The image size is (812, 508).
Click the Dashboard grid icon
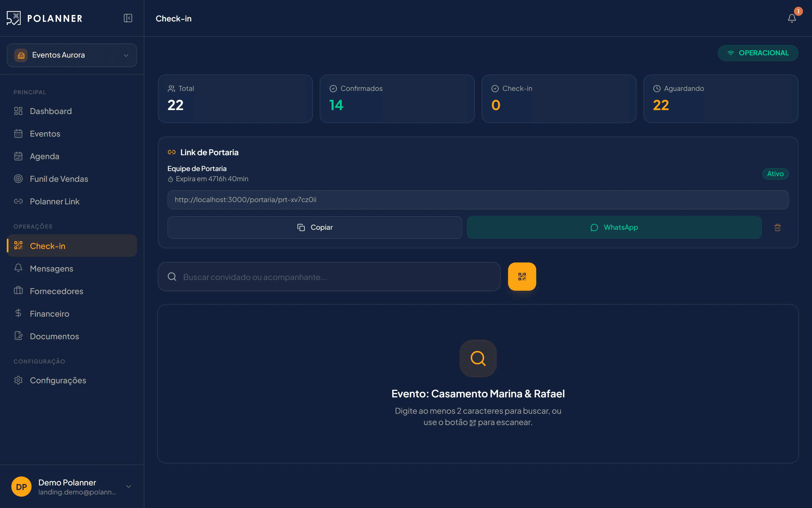coord(18,111)
